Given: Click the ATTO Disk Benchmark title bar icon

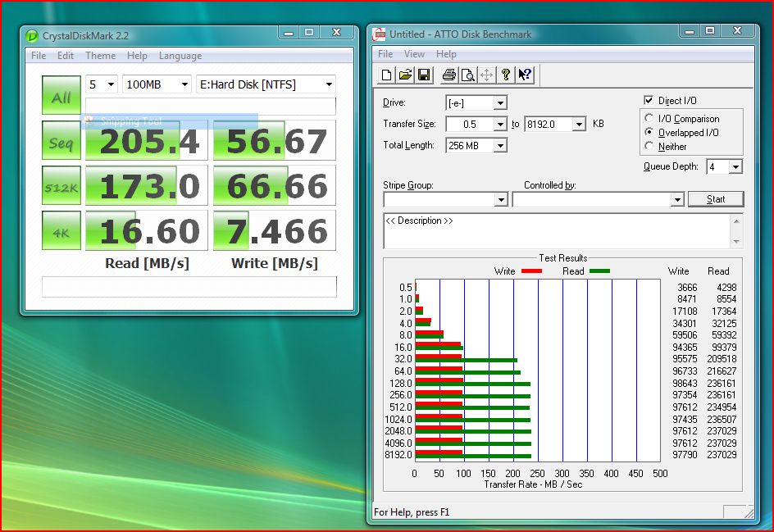Looking at the screenshot, I should 379,34.
